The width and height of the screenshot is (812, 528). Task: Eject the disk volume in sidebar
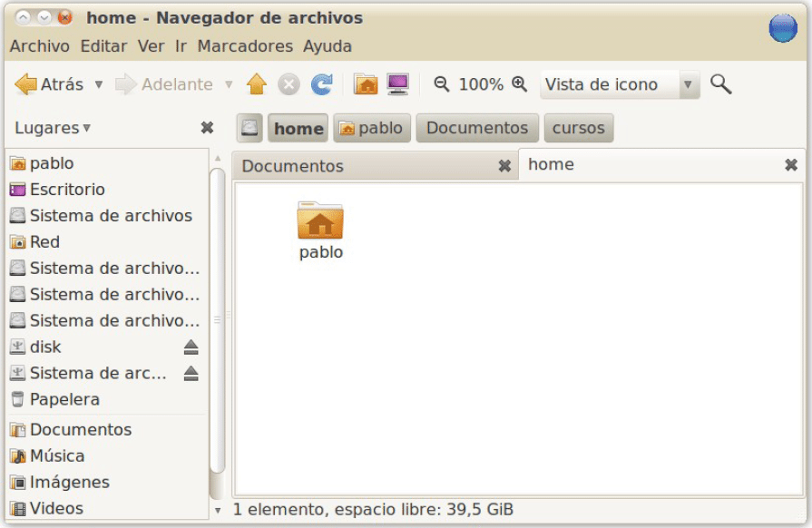[191, 347]
